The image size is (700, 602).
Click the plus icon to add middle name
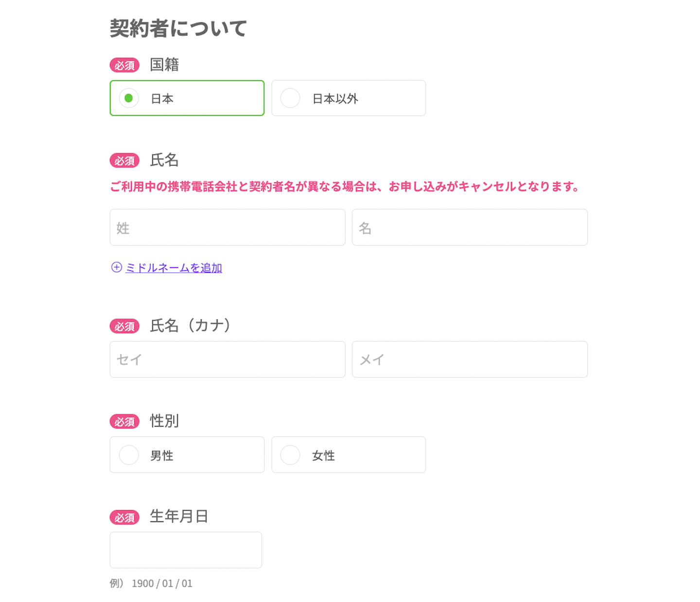click(116, 267)
